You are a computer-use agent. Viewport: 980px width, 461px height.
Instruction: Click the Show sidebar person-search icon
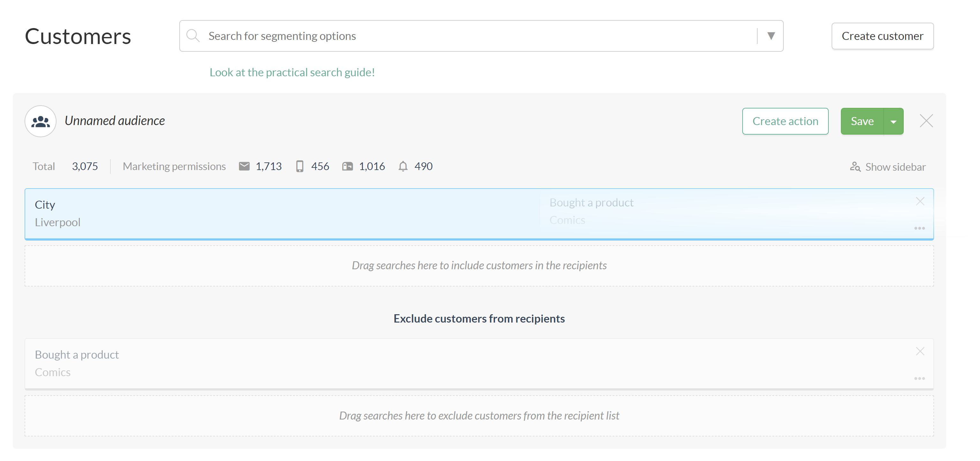[855, 167]
